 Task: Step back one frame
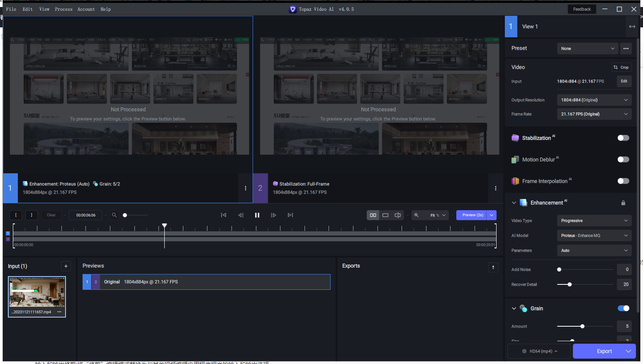(241, 215)
